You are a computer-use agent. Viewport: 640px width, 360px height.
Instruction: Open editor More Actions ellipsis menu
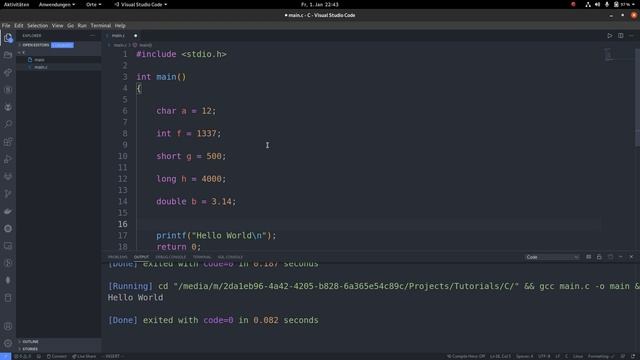click(631, 36)
